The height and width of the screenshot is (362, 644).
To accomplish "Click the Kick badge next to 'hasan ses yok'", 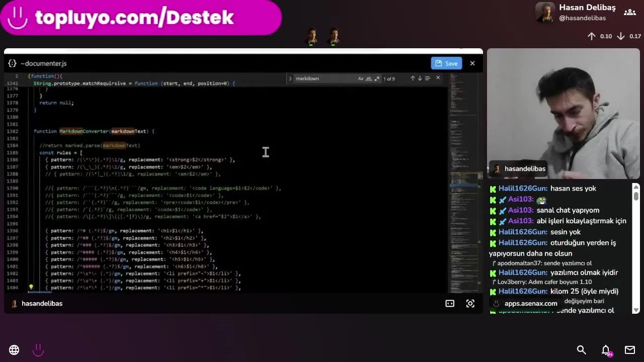I will pyautogui.click(x=493, y=189).
